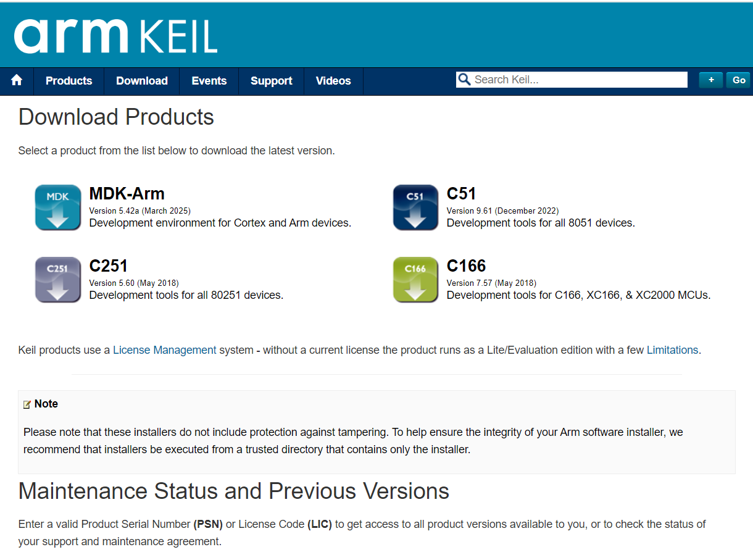
Task: Click the Arm Keil logo
Action: point(115,36)
